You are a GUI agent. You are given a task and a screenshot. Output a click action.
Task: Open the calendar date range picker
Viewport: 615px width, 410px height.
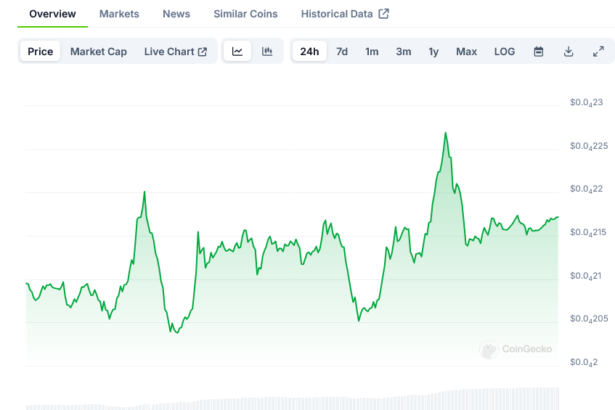click(538, 51)
